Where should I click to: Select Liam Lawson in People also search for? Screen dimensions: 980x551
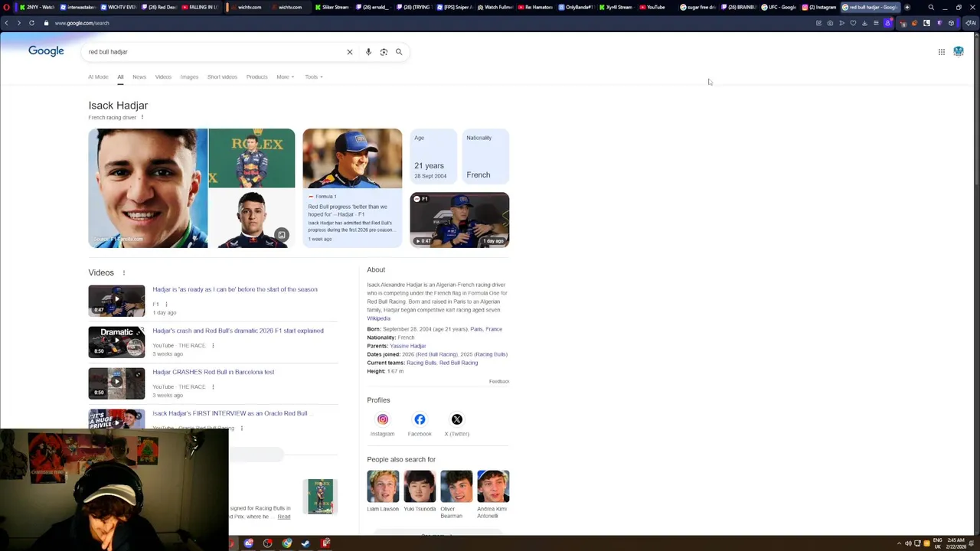pyautogui.click(x=383, y=491)
